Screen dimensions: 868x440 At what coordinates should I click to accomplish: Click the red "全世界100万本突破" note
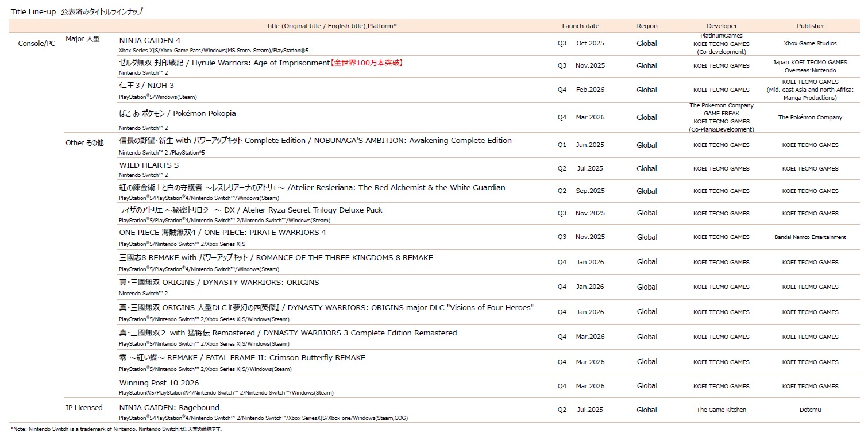pos(367,63)
